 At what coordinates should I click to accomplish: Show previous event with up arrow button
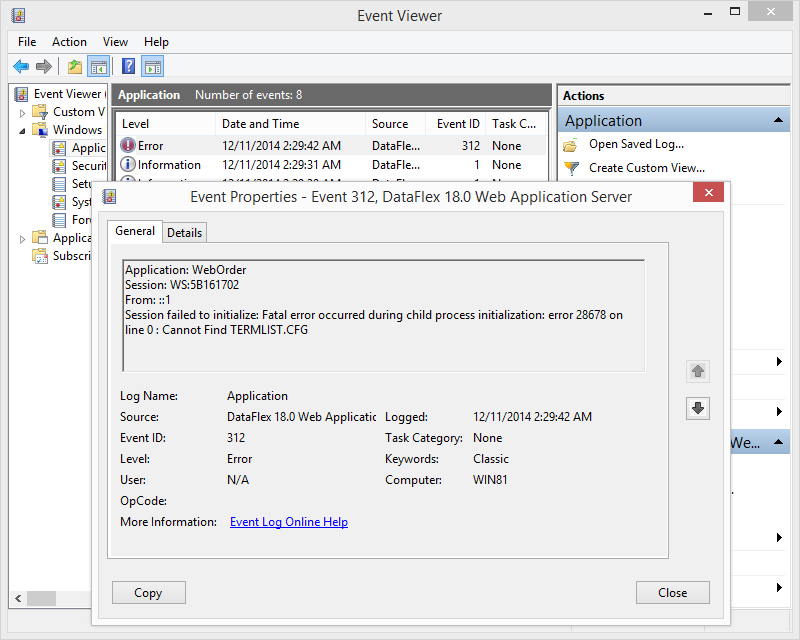coord(698,371)
